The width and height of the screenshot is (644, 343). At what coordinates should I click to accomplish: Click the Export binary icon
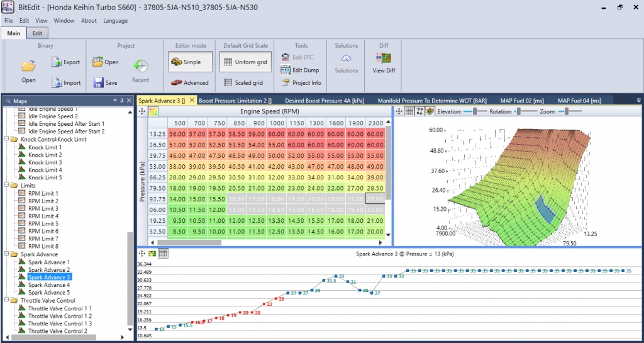click(x=56, y=62)
